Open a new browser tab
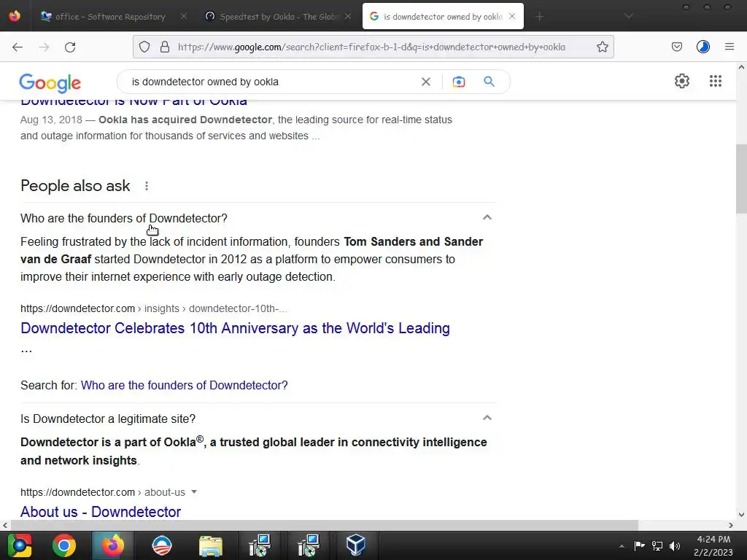This screenshot has height=560, width=747. [539, 17]
